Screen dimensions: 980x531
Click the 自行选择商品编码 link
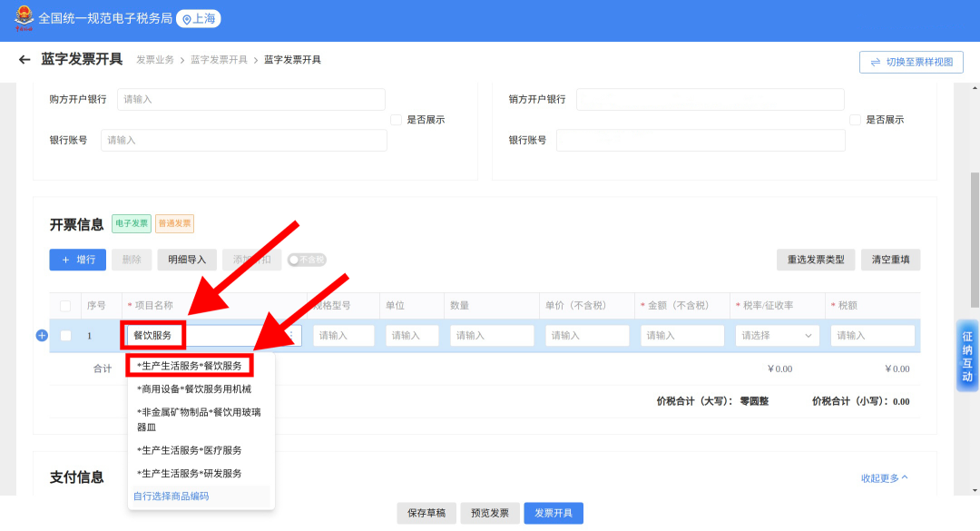point(171,496)
